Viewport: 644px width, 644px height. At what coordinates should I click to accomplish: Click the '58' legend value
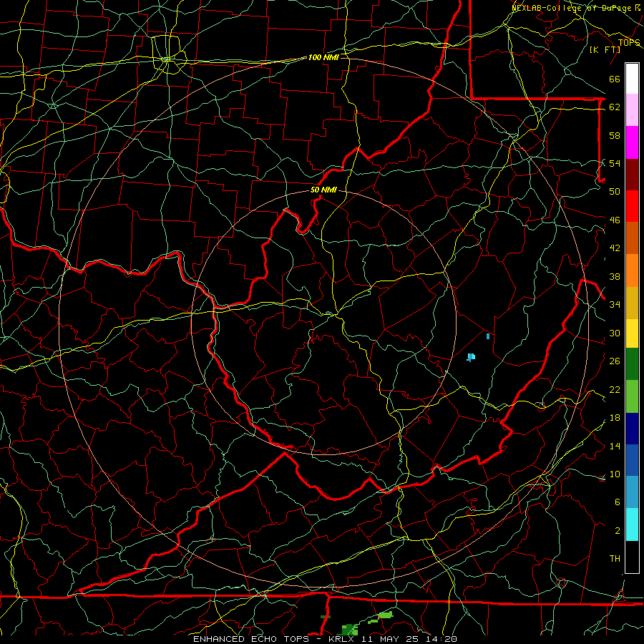pyautogui.click(x=615, y=135)
